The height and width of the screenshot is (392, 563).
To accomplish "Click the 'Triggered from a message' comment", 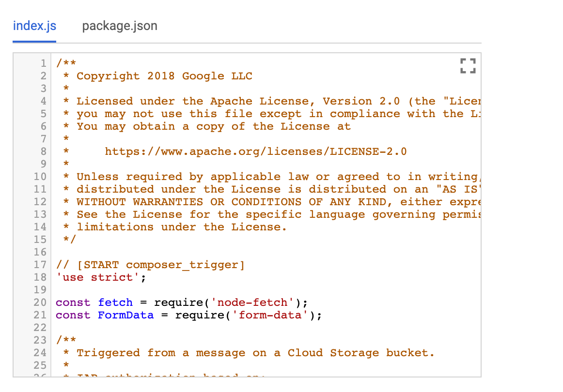I will [255, 353].
